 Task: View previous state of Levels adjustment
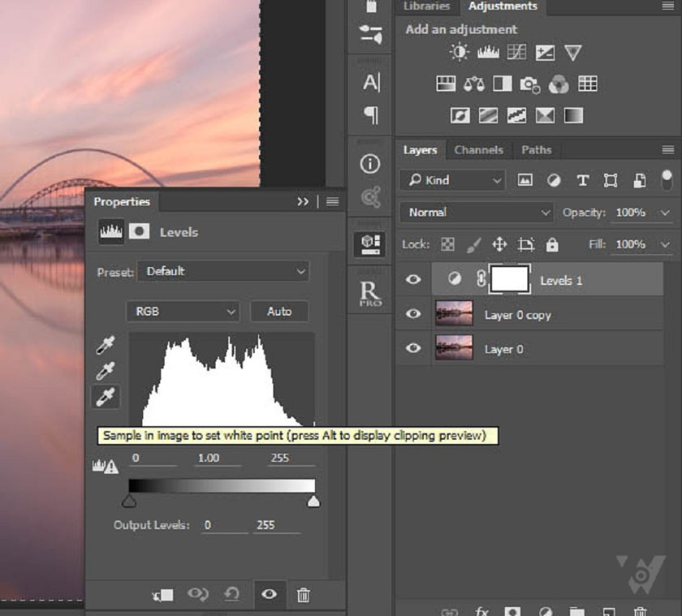coord(198,594)
